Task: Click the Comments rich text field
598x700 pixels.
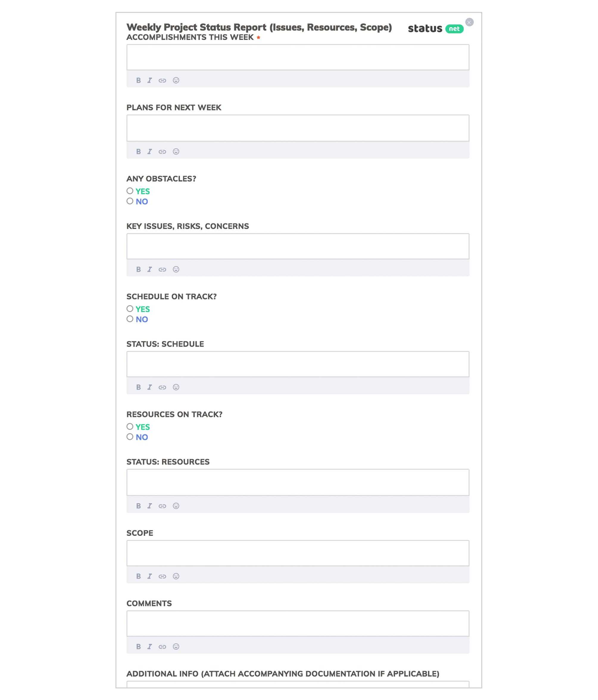Action: click(297, 623)
